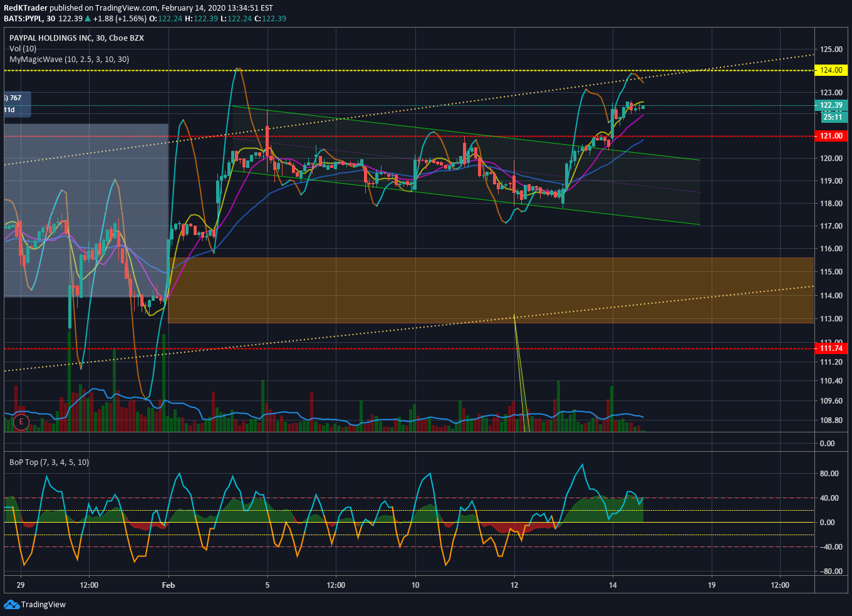Click the RedKTrader author name

coord(26,8)
